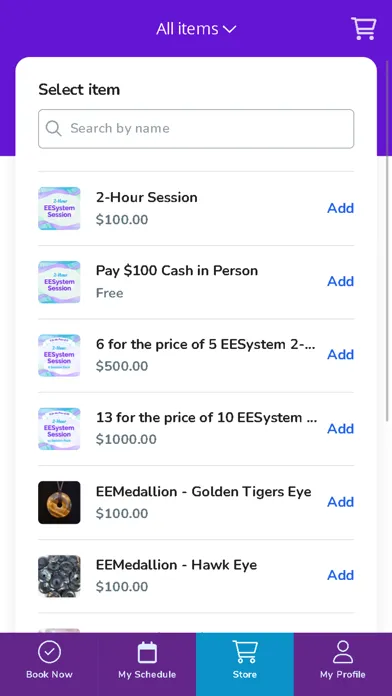Open the Hawk Eye medallion image
Viewport: 392px width, 696px height.
pyautogui.click(x=59, y=576)
